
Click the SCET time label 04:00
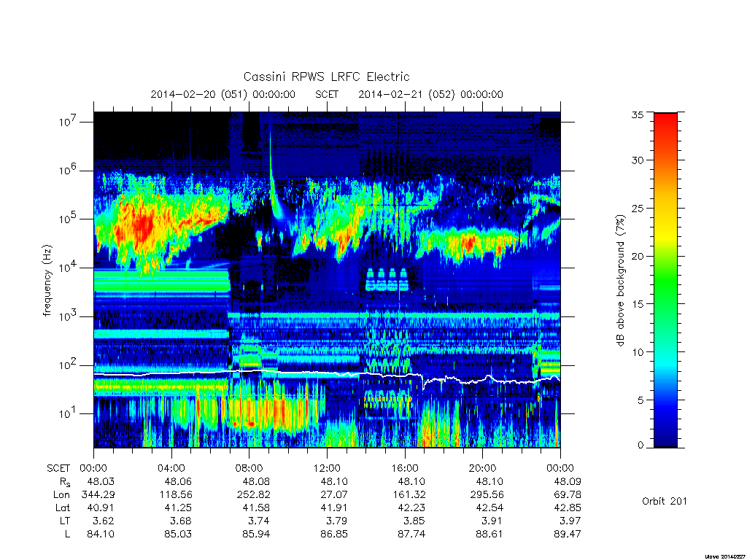tap(171, 468)
